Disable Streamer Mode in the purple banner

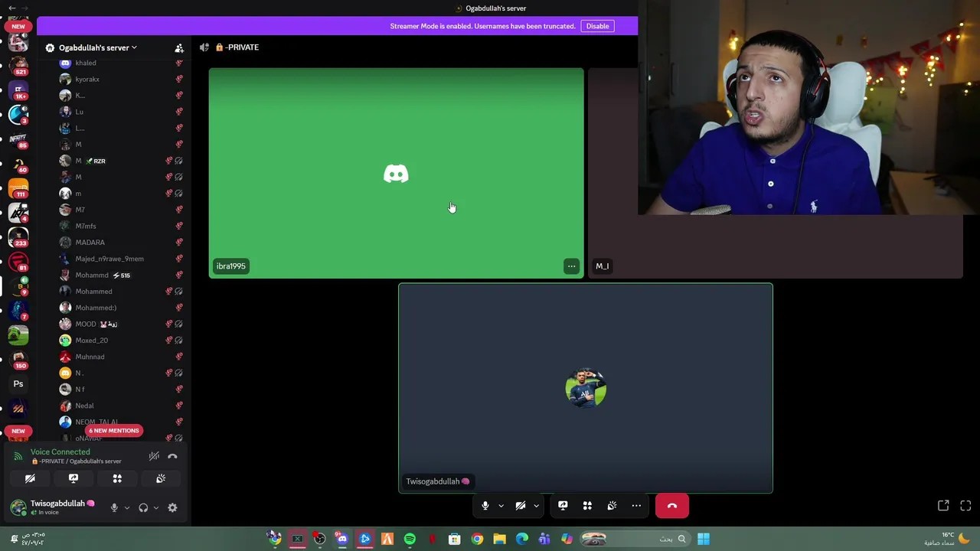(597, 26)
